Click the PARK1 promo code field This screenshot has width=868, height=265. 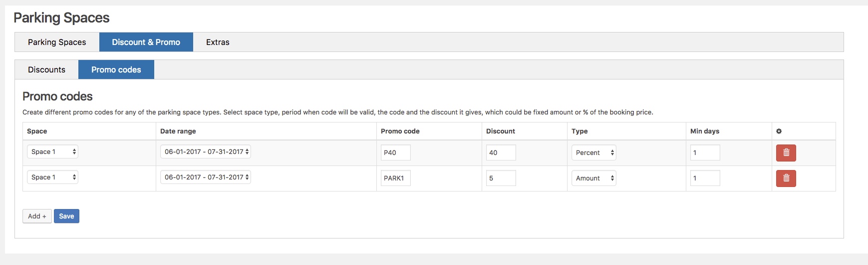coord(395,178)
